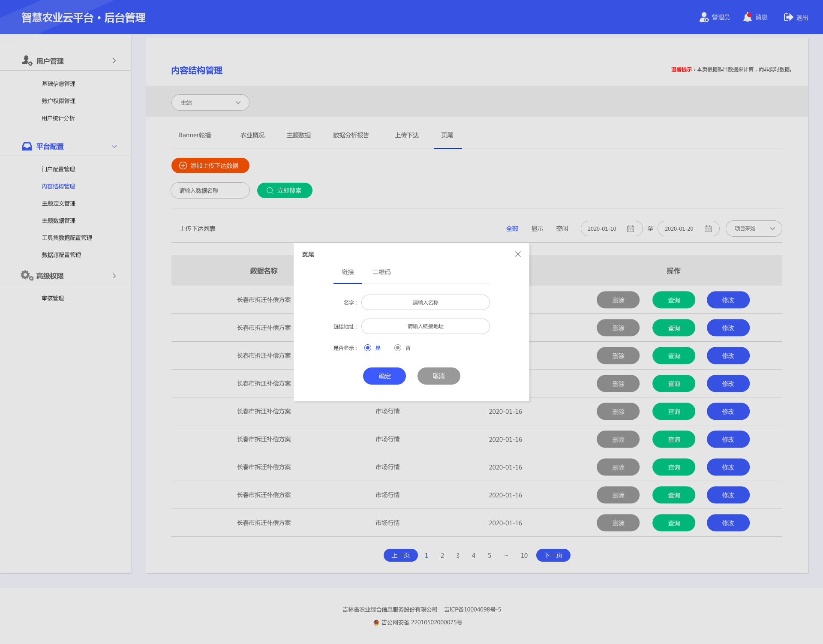Open 数据源配置管理 in sidebar
The image size is (823, 644).
[61, 255]
